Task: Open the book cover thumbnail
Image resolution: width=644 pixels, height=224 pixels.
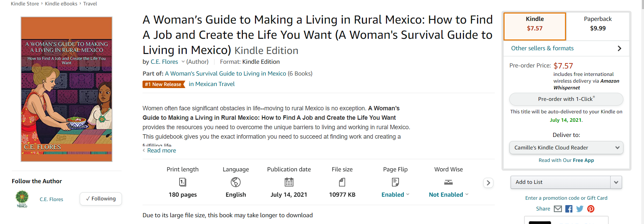Action: click(67, 89)
